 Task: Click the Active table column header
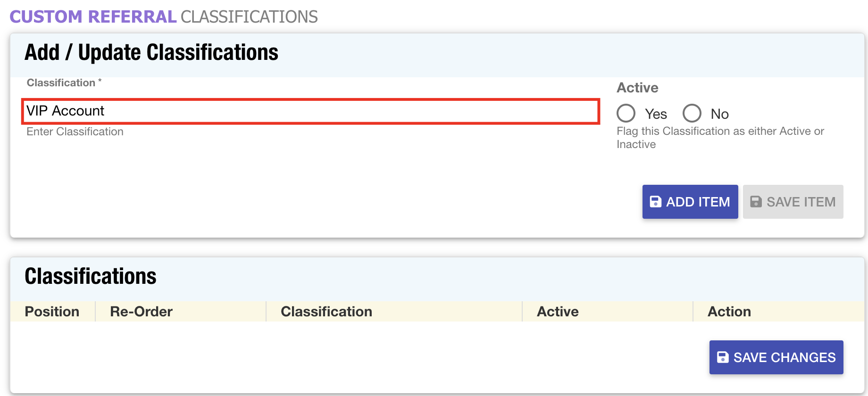tap(558, 312)
